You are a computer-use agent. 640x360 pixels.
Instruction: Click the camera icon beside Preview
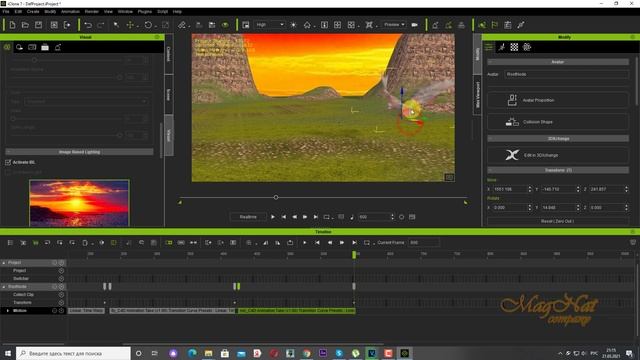[x=415, y=25]
